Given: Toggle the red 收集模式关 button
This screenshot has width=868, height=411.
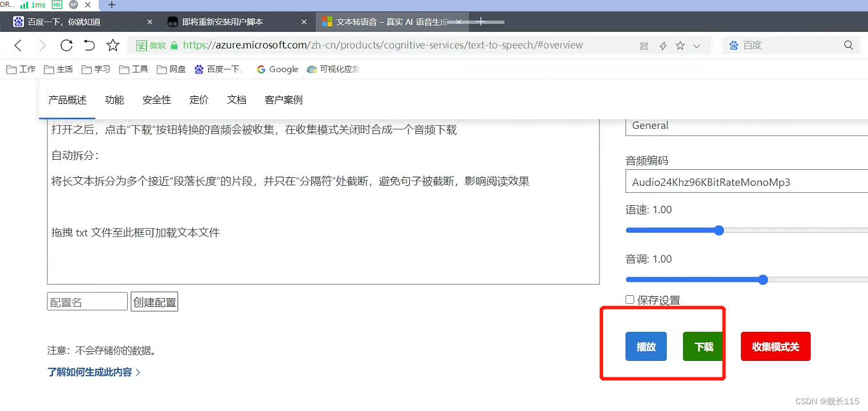Looking at the screenshot, I should 776,347.
